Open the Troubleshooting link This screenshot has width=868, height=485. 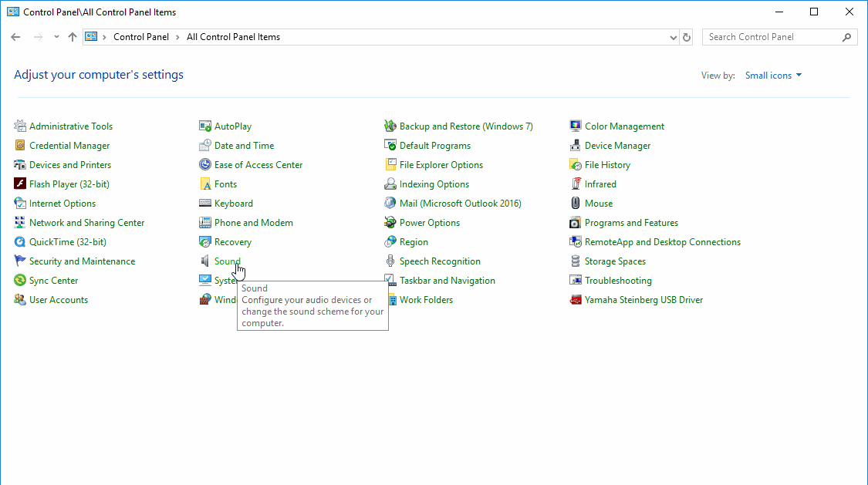(x=618, y=281)
